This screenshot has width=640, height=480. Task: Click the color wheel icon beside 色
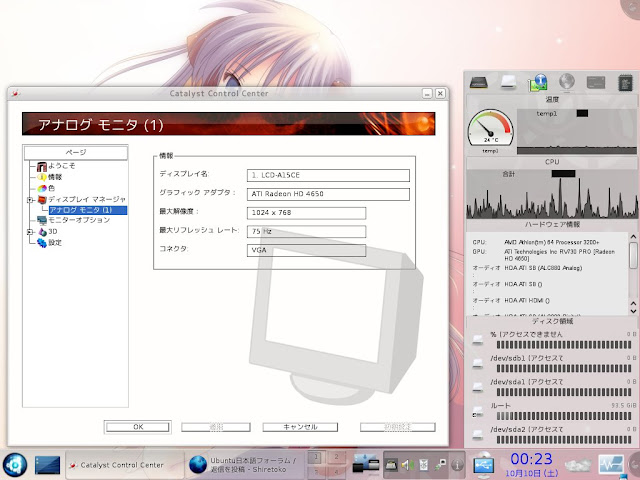pos(42,188)
